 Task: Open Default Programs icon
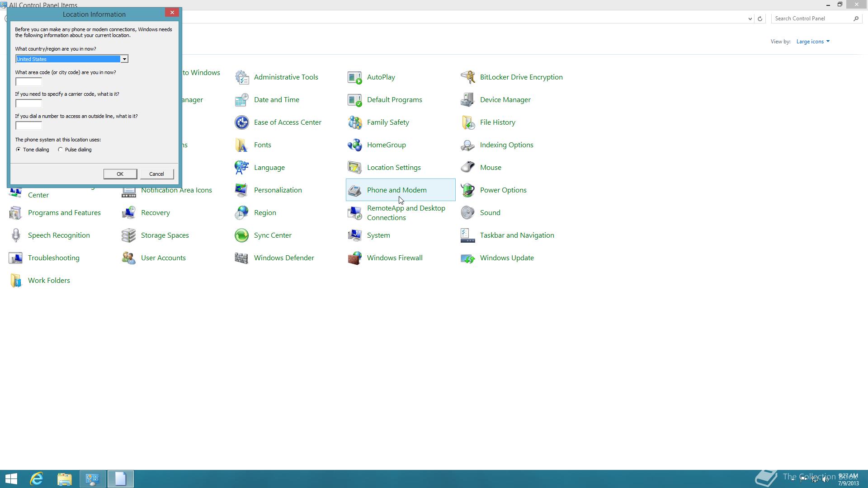[355, 100]
